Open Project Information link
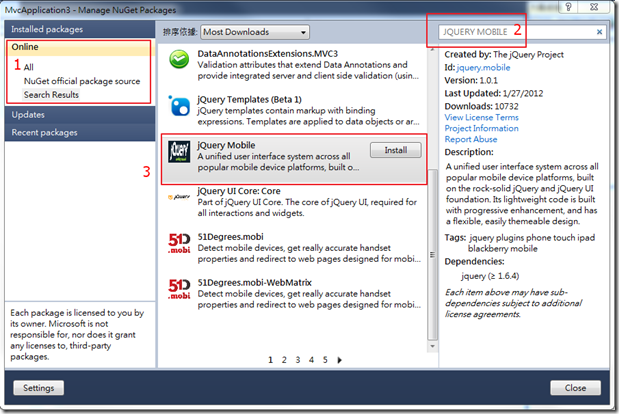 [481, 128]
